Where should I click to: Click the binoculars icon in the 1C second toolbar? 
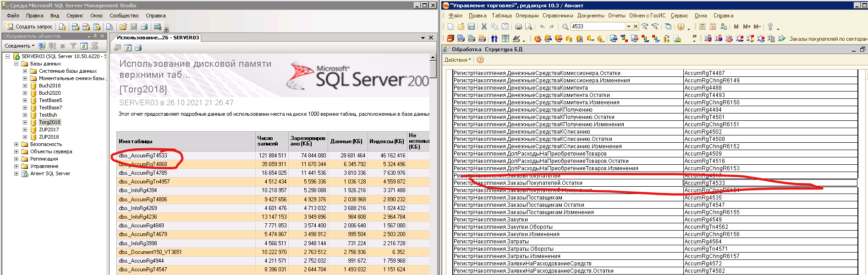pyautogui.click(x=494, y=38)
